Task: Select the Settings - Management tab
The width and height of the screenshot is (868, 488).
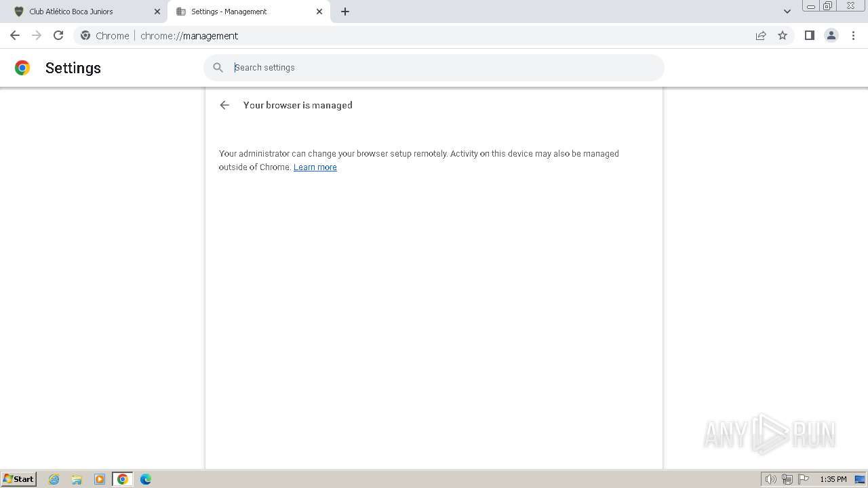Action: click(248, 12)
